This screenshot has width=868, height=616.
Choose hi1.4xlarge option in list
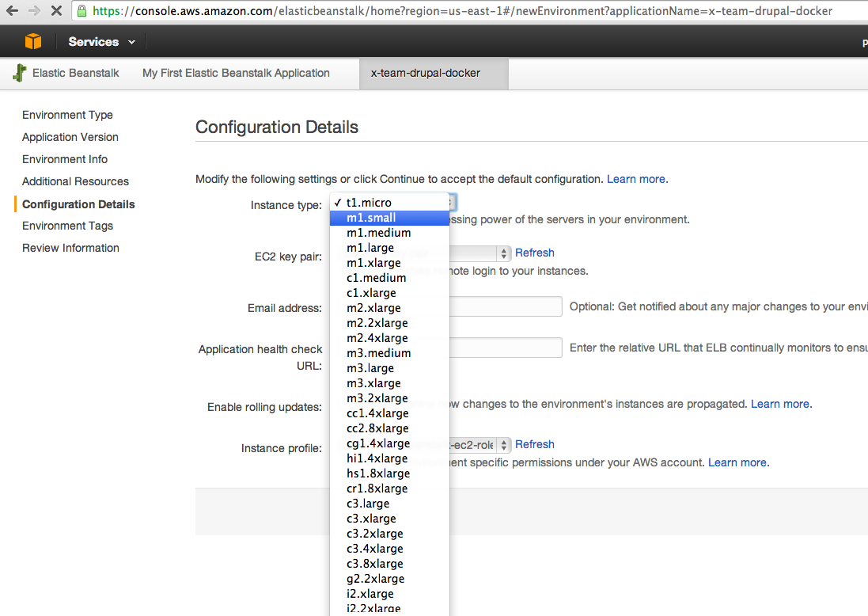[389, 458]
